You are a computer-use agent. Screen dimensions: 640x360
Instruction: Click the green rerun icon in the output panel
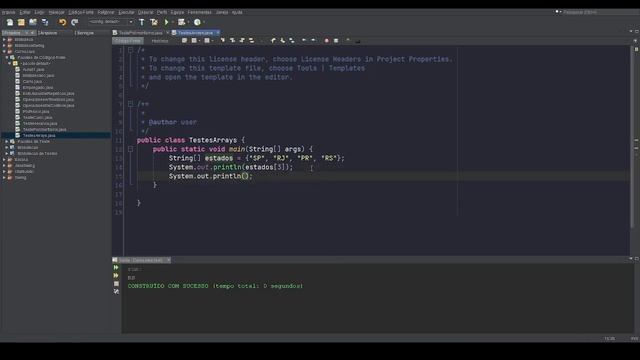116,267
